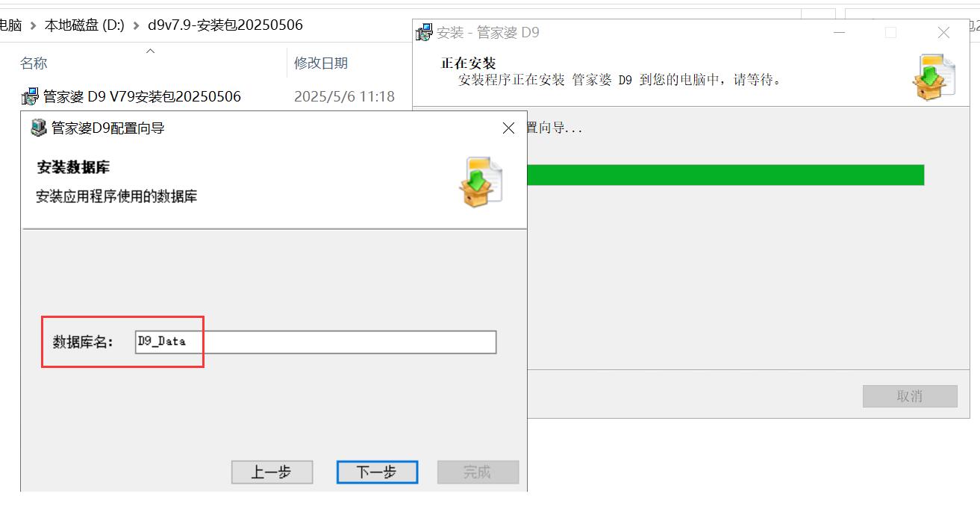Click the 配置向导 title bar computer icon

(x=38, y=128)
